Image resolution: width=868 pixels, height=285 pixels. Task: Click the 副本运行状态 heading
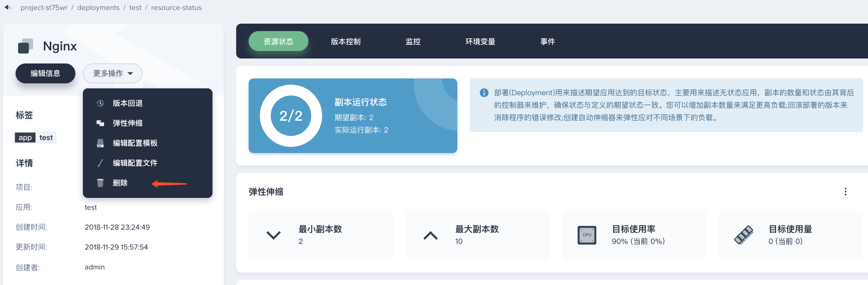tap(360, 102)
